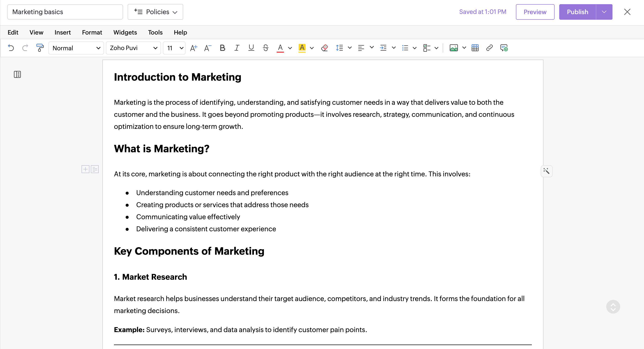Click the insert link chain icon

(x=489, y=48)
